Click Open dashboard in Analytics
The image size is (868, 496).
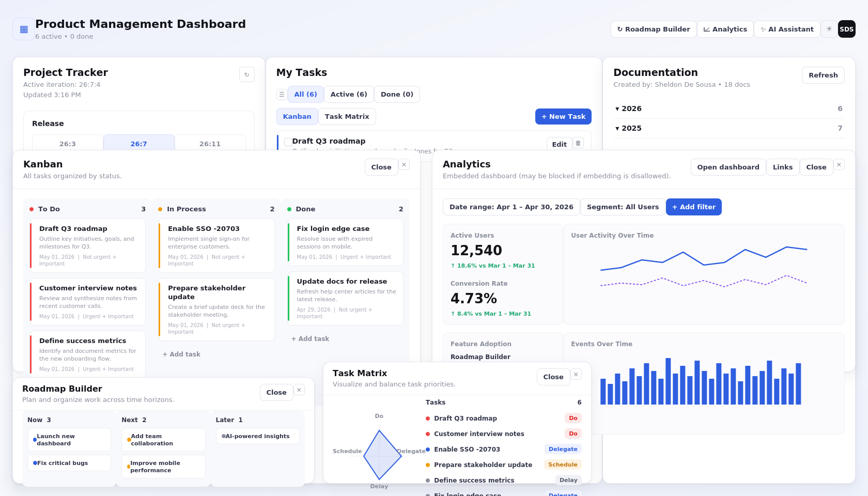tap(729, 167)
